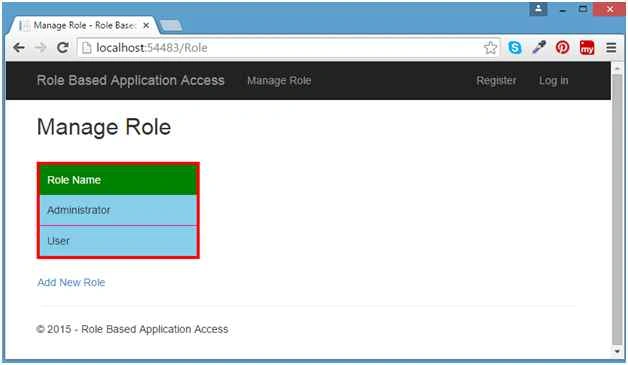
Task: Bookmark this page with the star icon
Action: tap(490, 48)
